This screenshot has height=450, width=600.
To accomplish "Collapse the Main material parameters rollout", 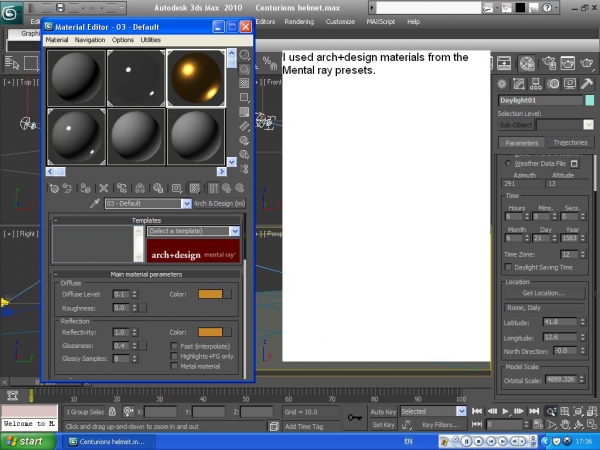I will [x=146, y=274].
